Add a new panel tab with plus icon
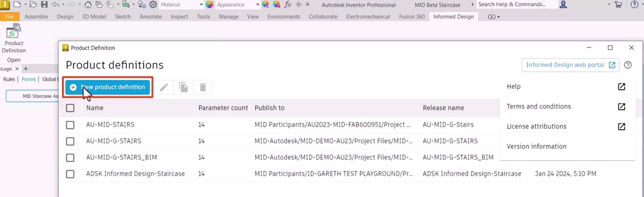This screenshot has height=197, width=644. (26, 69)
